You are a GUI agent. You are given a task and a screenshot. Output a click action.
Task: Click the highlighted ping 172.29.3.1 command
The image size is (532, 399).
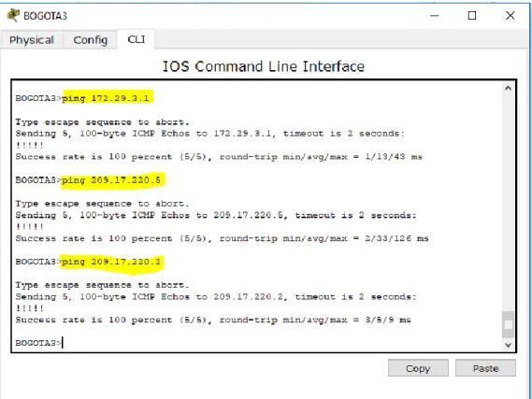click(108, 98)
